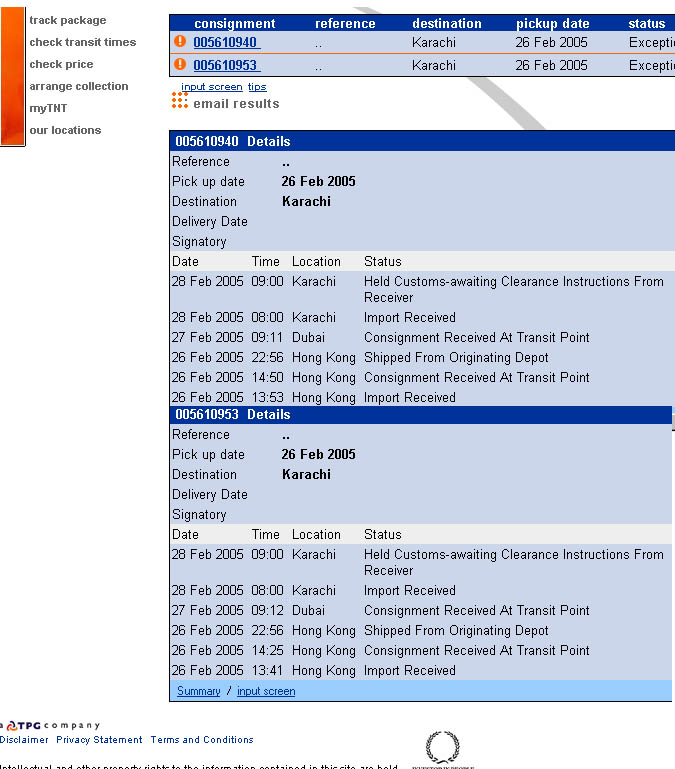Open myTNT from the sidebar
Viewport: 675px width, 769px height.
coord(48,108)
